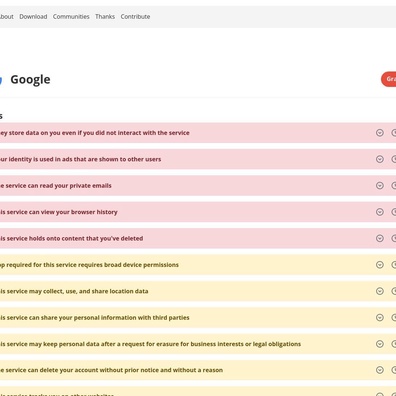Click text 'requires broad device permissions'
This screenshot has width=396, height=396.
tap(129, 265)
